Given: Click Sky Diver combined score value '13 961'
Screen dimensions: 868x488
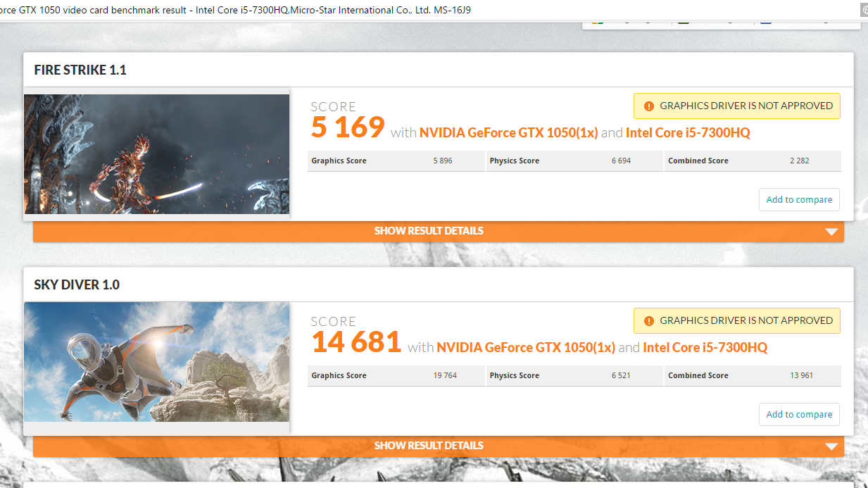Looking at the screenshot, I should click(801, 376).
